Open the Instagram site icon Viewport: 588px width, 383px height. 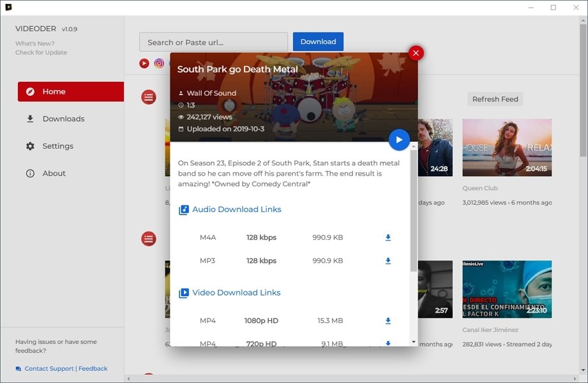tap(159, 63)
